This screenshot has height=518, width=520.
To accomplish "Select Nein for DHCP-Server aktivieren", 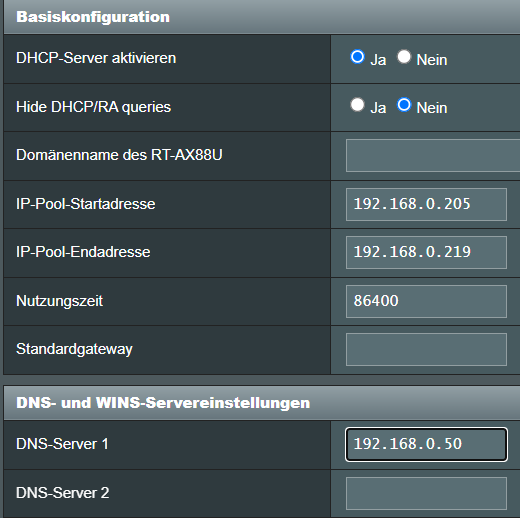I will click(x=404, y=57).
